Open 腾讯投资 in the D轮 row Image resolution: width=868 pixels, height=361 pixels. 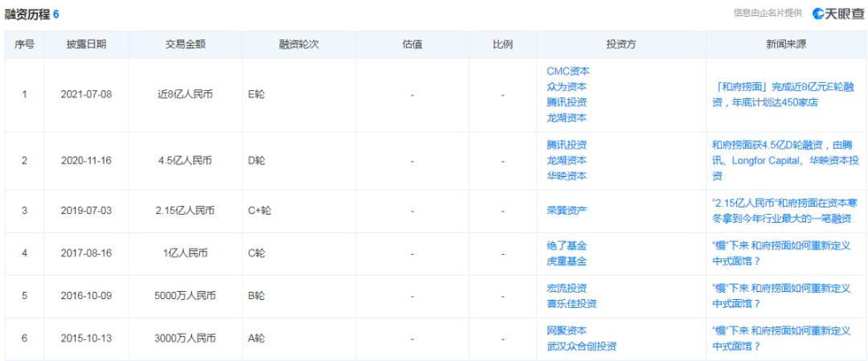coord(567,145)
